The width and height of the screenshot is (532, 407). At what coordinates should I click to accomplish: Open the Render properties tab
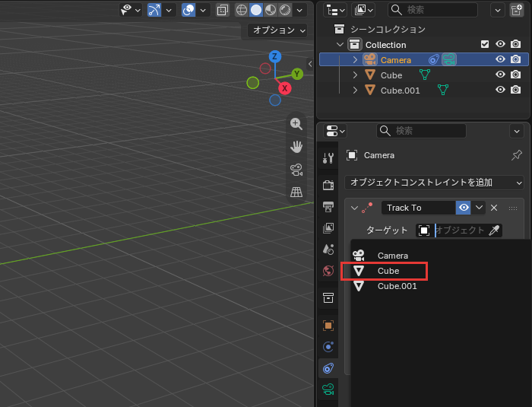pos(328,185)
